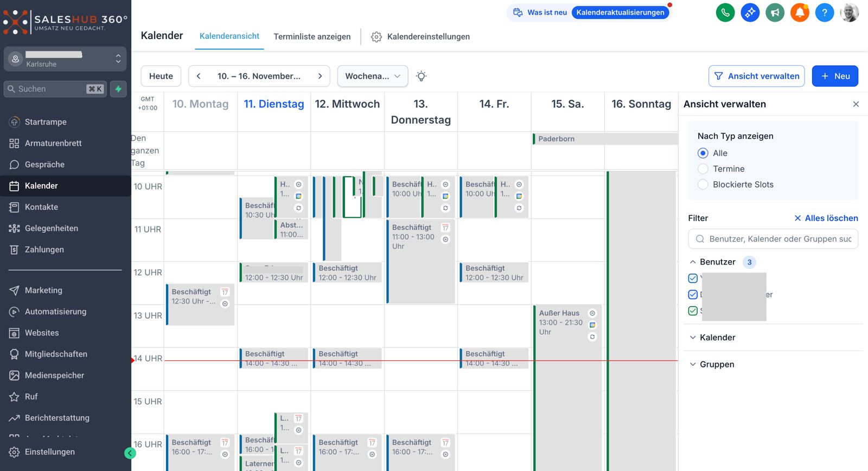This screenshot has height=471, width=868.
Task: Switch to Terminliste anzeigen tab
Action: pyautogui.click(x=312, y=37)
